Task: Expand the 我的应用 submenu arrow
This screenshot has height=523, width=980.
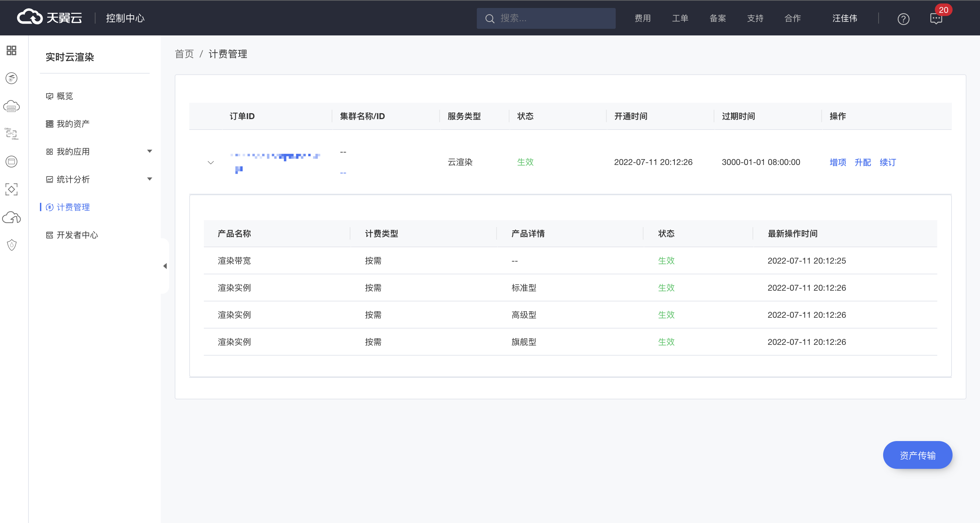Action: [150, 151]
